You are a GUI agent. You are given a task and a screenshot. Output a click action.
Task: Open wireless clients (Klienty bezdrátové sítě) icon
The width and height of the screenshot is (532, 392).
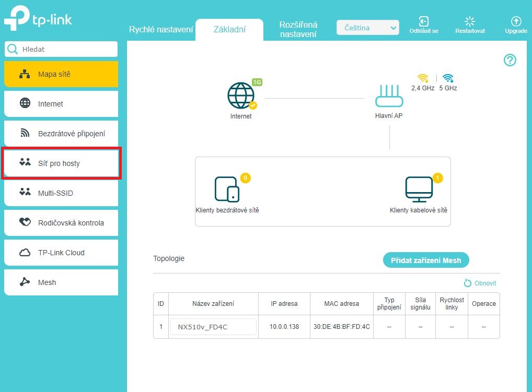227,189
